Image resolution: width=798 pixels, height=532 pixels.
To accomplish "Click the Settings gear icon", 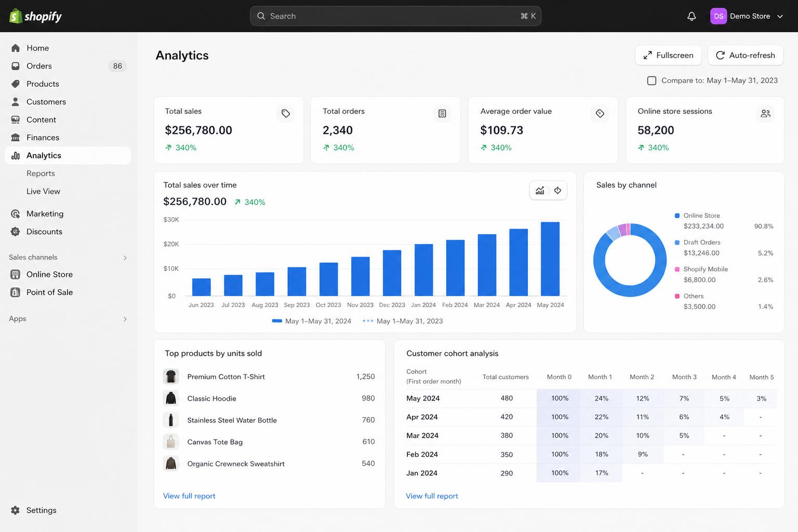I will click(16, 510).
